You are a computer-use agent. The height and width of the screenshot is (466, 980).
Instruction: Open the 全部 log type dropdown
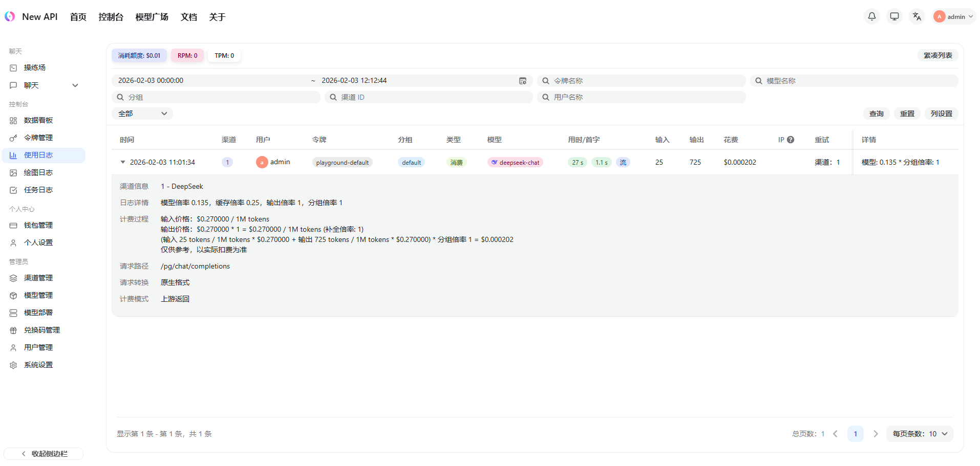(x=142, y=114)
